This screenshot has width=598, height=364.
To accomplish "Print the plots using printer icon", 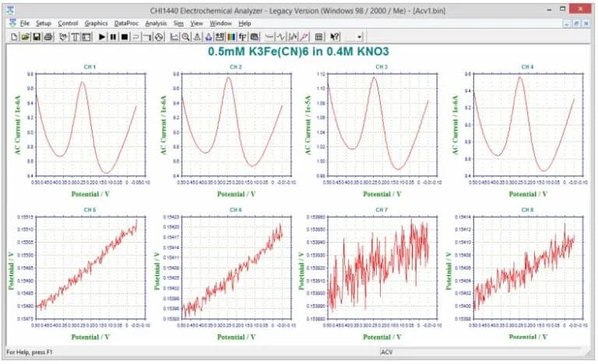I will point(47,37).
